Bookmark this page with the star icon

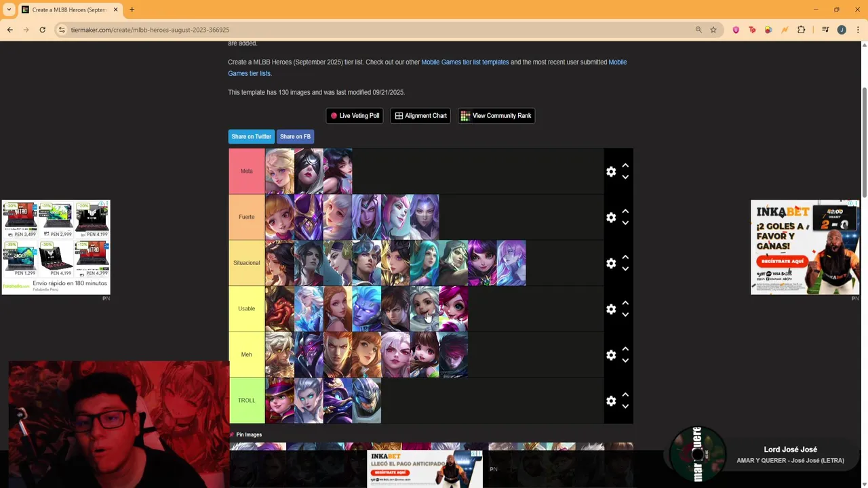(713, 30)
